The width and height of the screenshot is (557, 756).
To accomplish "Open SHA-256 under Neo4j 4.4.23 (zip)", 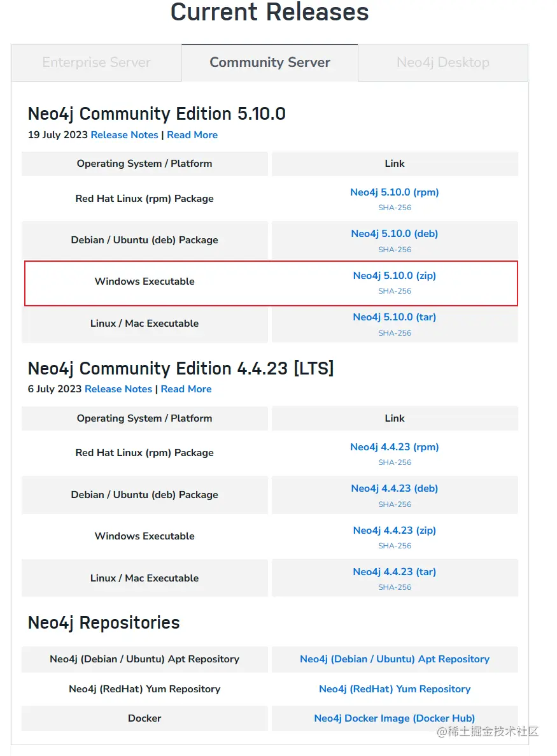I will click(395, 546).
